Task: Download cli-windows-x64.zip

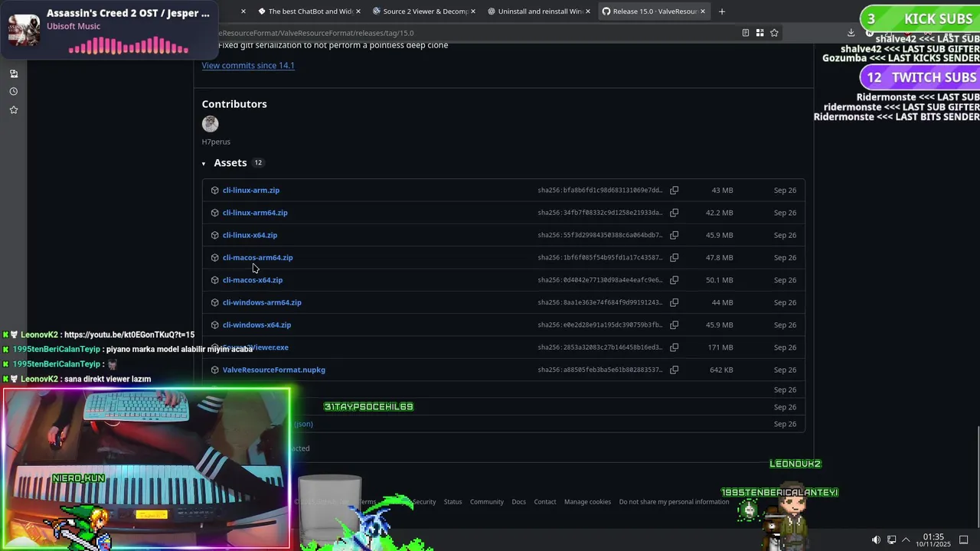Action: coord(256,324)
